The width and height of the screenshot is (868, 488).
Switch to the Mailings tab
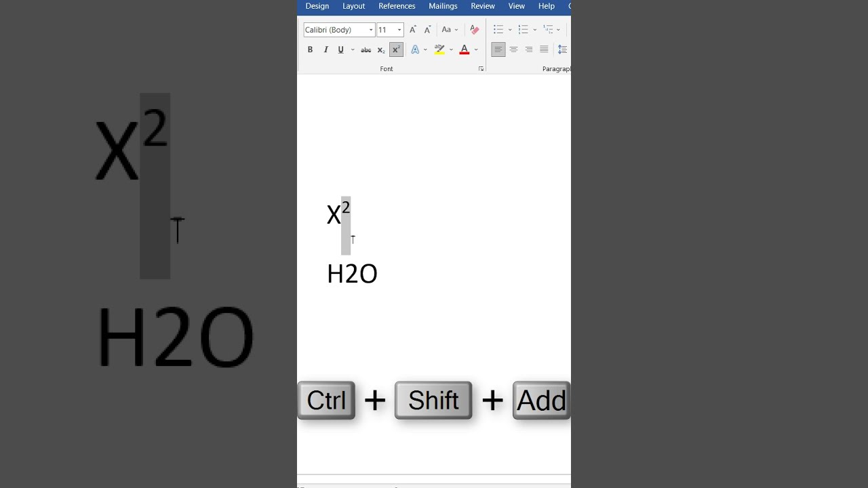tap(443, 6)
